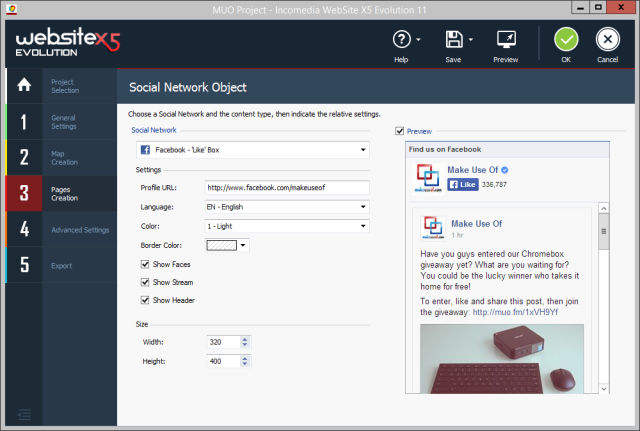Image resolution: width=640 pixels, height=431 pixels.
Task: Open the Color scheme dropdown
Action: (287, 226)
